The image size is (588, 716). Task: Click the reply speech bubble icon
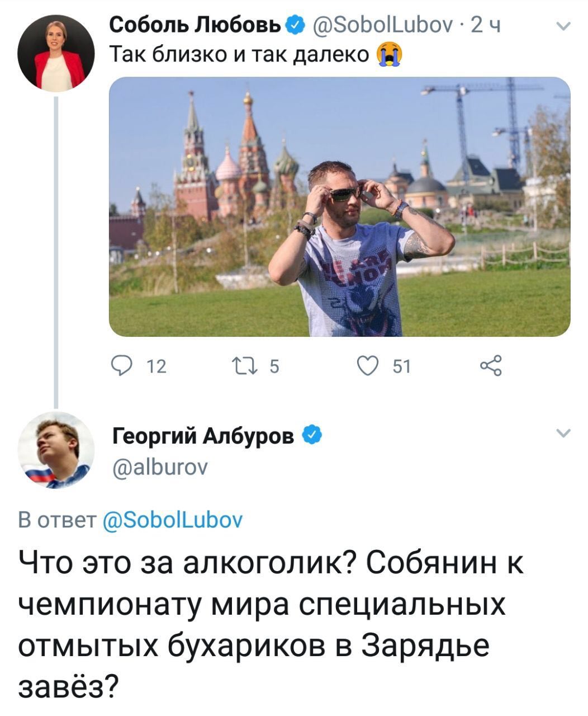121,366
